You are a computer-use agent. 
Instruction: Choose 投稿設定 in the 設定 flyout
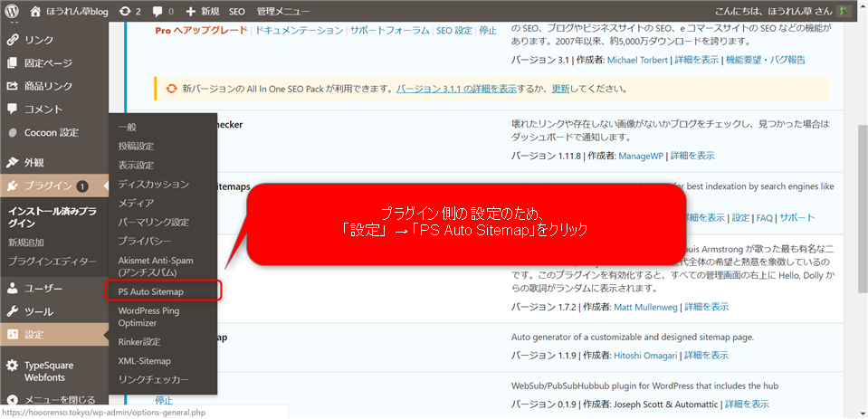click(x=136, y=146)
